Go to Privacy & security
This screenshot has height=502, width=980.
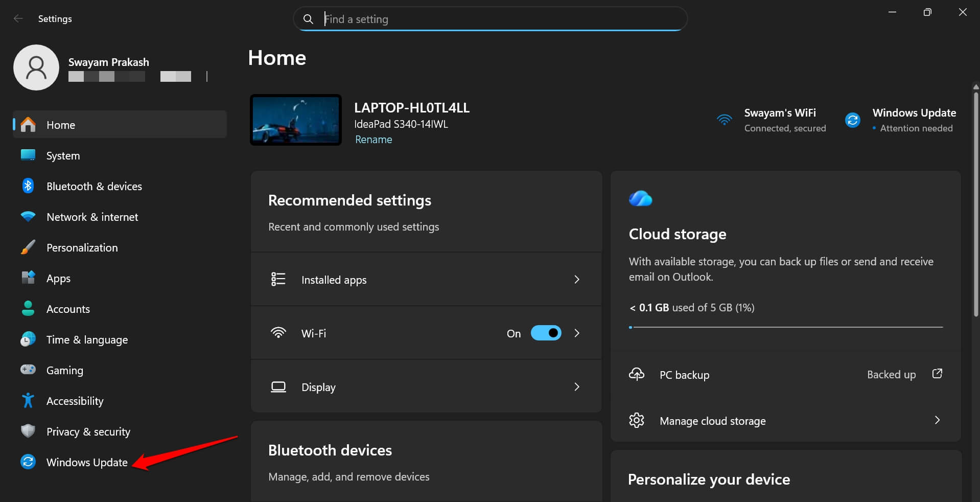pyautogui.click(x=120, y=431)
